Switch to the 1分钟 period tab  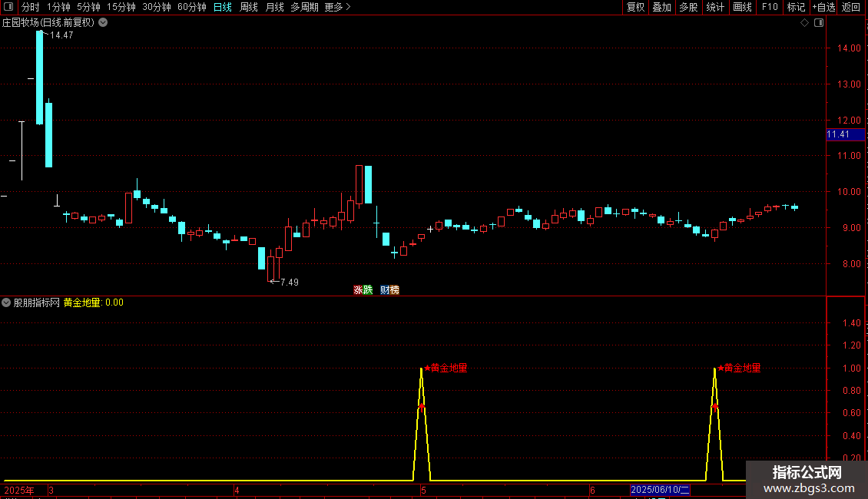tap(58, 7)
